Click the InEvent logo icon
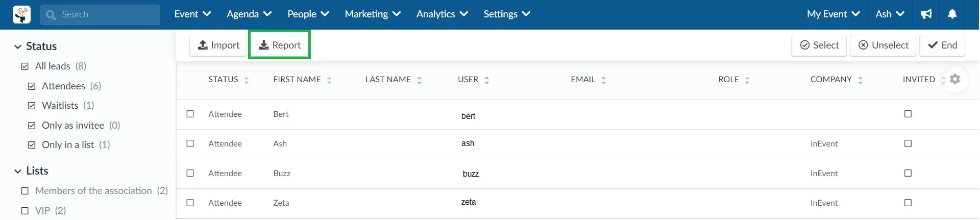The width and height of the screenshot is (980, 220). 21,14
